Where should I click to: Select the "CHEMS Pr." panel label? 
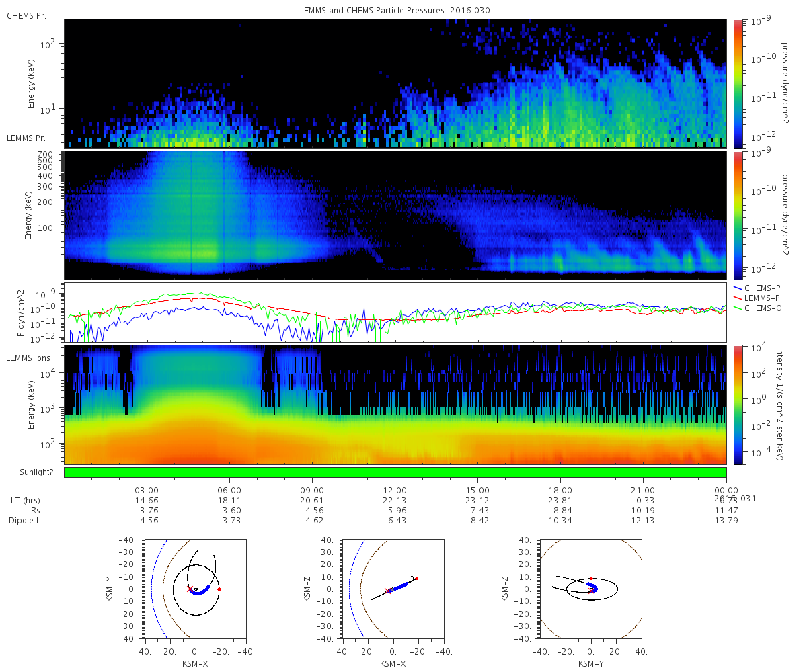click(26, 15)
